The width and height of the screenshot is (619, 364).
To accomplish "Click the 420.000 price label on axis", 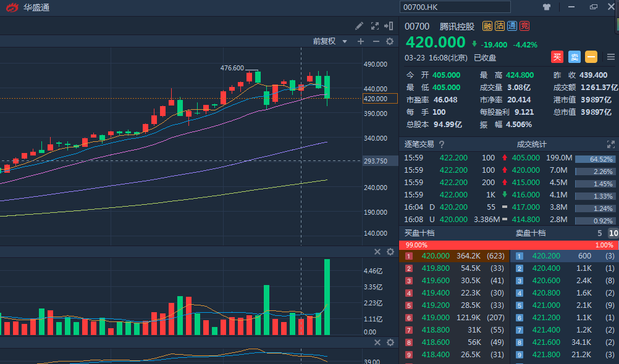I will pyautogui.click(x=380, y=99).
